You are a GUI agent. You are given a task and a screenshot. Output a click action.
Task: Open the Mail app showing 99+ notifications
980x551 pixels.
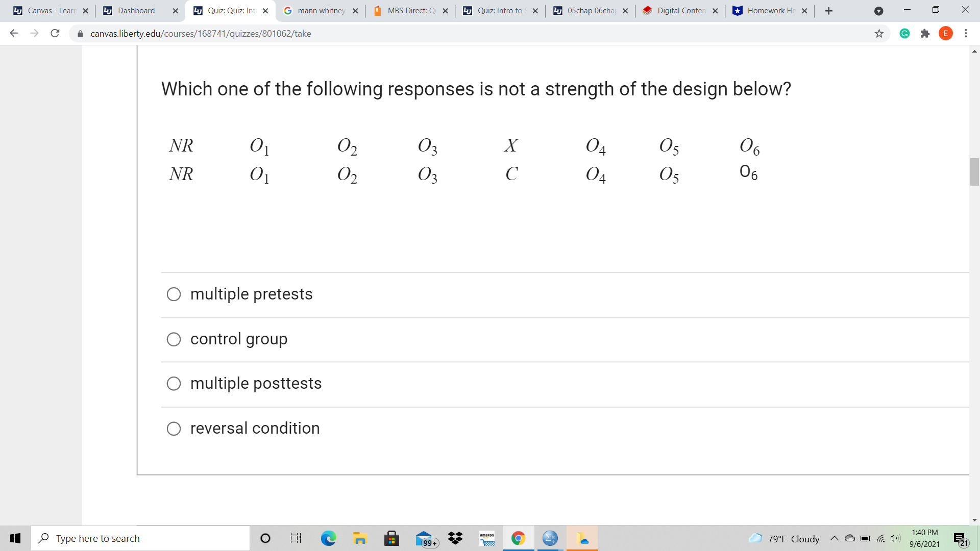click(x=424, y=538)
